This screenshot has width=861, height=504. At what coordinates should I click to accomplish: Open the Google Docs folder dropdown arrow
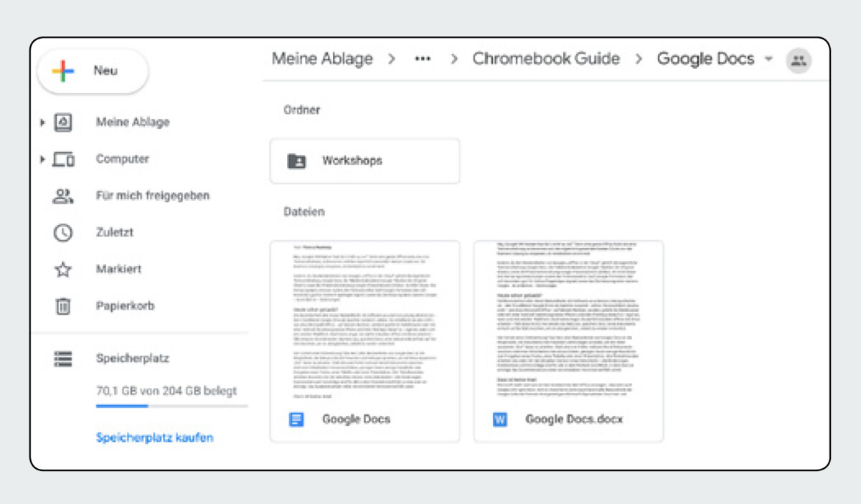769,60
